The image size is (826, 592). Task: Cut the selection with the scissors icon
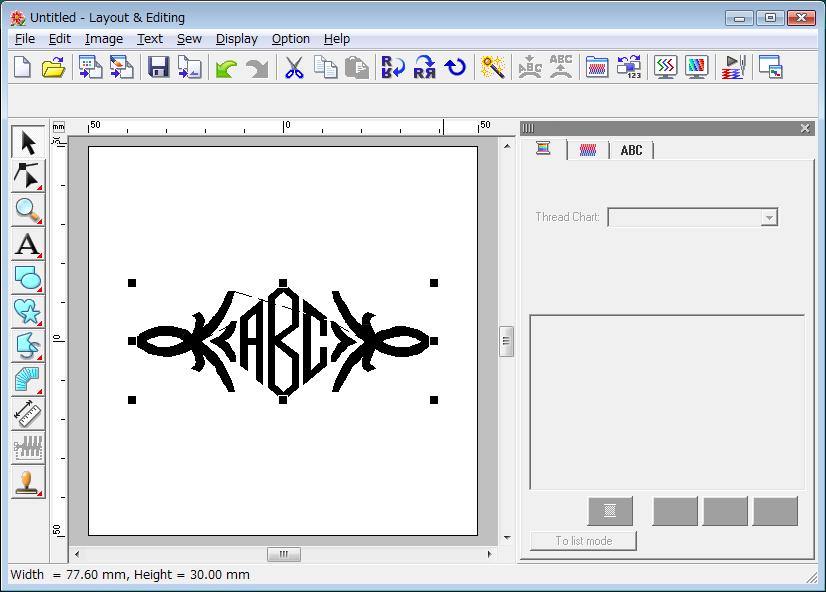294,67
